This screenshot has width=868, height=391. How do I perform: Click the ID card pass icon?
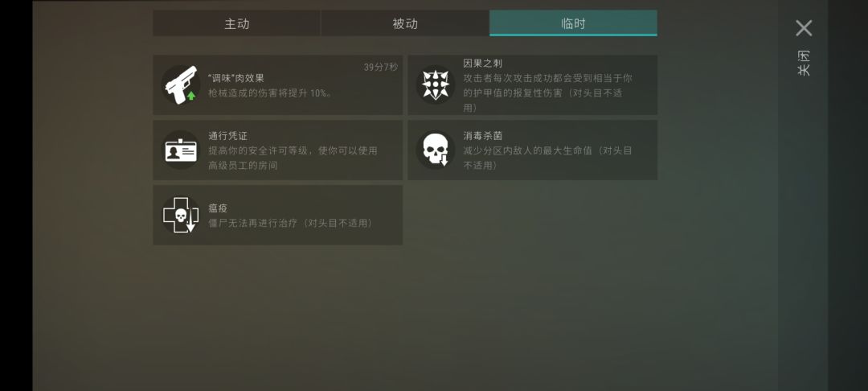click(181, 150)
